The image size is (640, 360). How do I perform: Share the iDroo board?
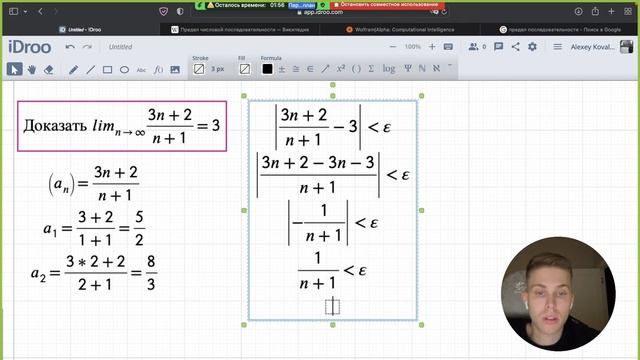(516, 47)
